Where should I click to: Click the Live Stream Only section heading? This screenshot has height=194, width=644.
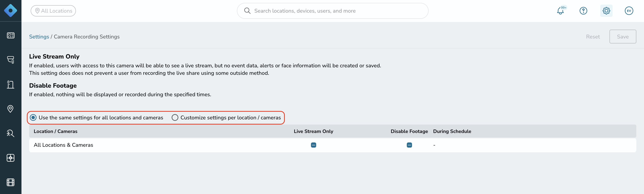tap(54, 56)
